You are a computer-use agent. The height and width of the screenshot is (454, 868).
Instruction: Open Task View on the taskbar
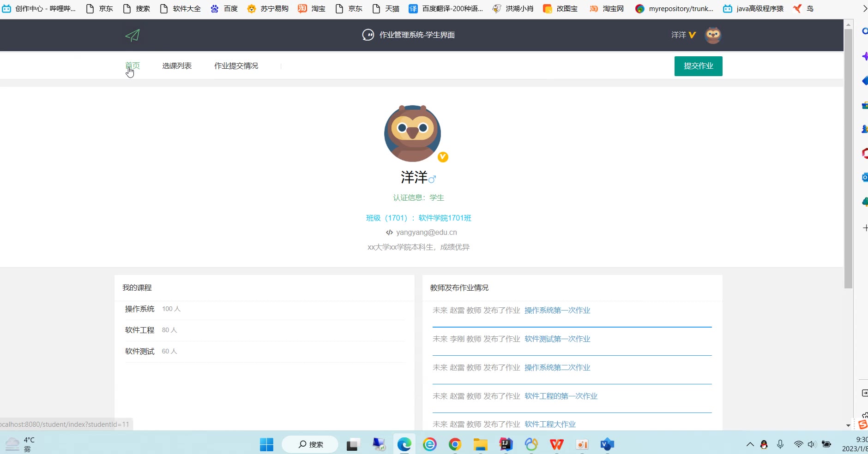353,444
